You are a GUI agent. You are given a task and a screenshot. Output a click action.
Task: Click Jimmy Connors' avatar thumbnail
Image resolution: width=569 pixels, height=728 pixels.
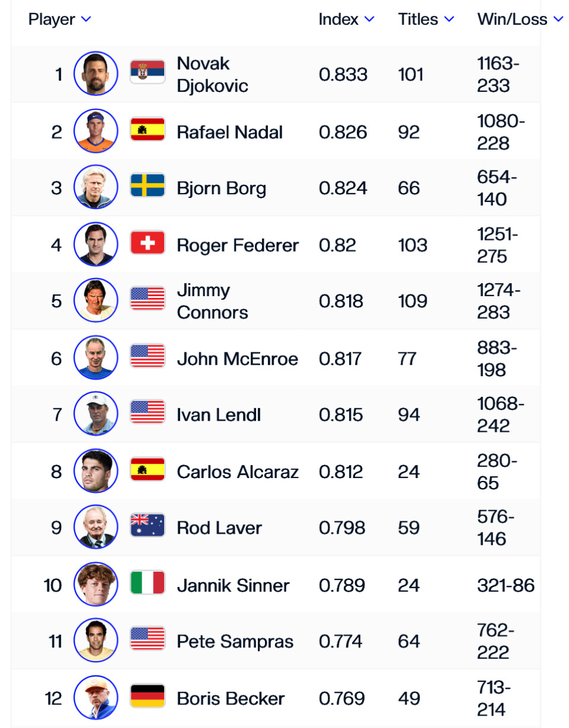[95, 301]
